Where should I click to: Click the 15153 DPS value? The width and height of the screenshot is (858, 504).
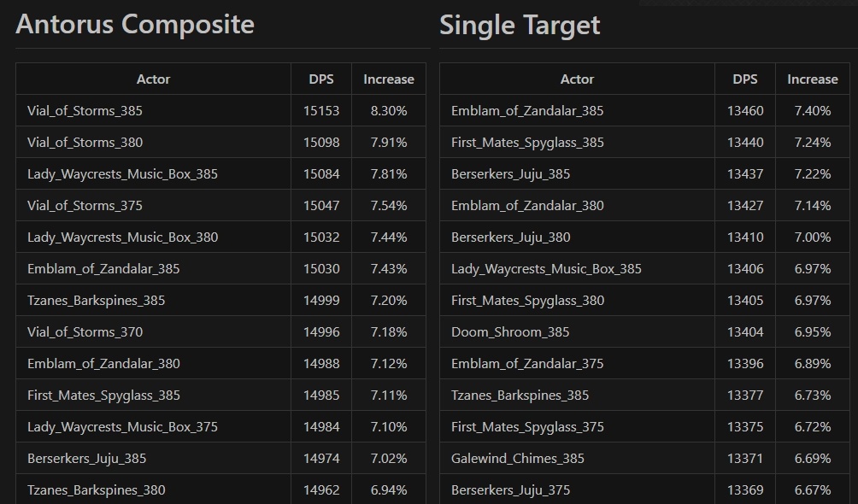(x=321, y=111)
